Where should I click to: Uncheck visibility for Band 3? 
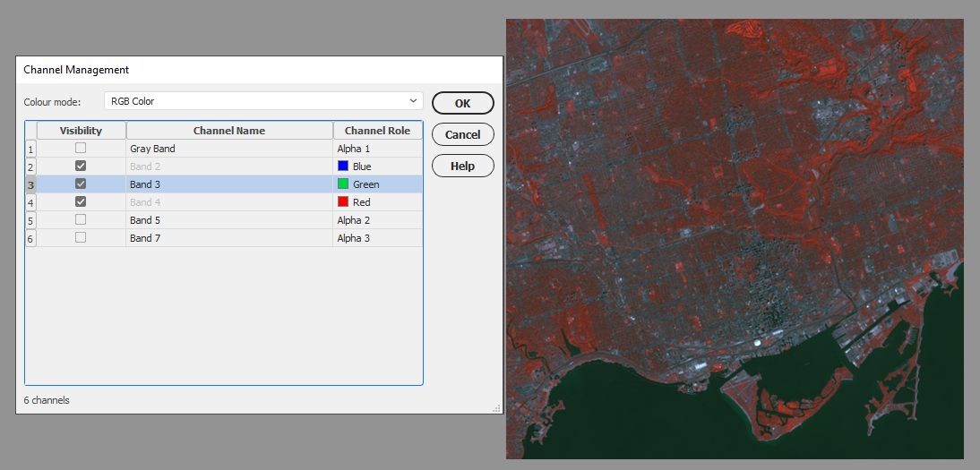tap(81, 184)
